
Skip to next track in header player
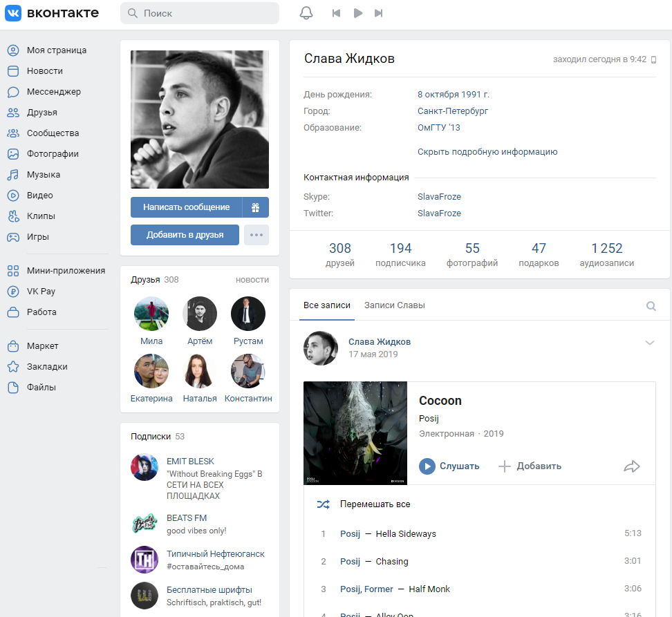(x=378, y=13)
